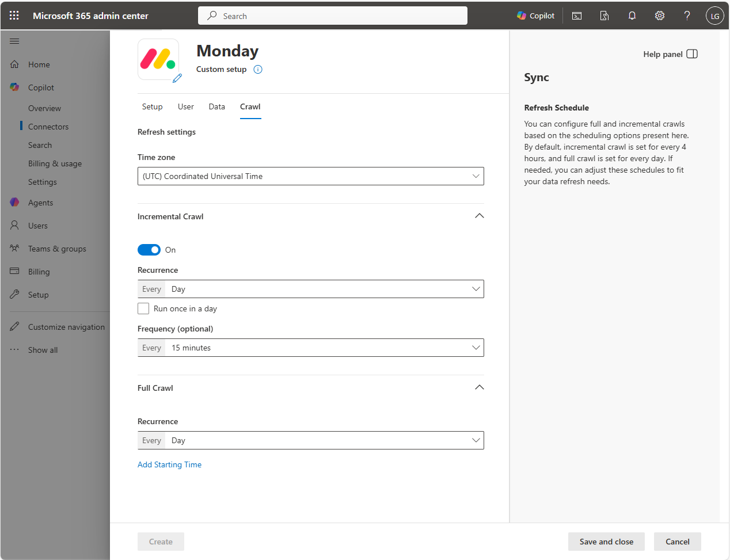Click the Billing card icon
The image size is (730, 560).
point(14,272)
